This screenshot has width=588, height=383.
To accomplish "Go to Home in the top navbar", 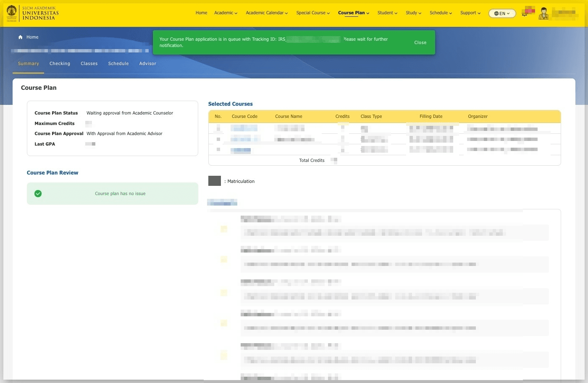I will click(201, 13).
